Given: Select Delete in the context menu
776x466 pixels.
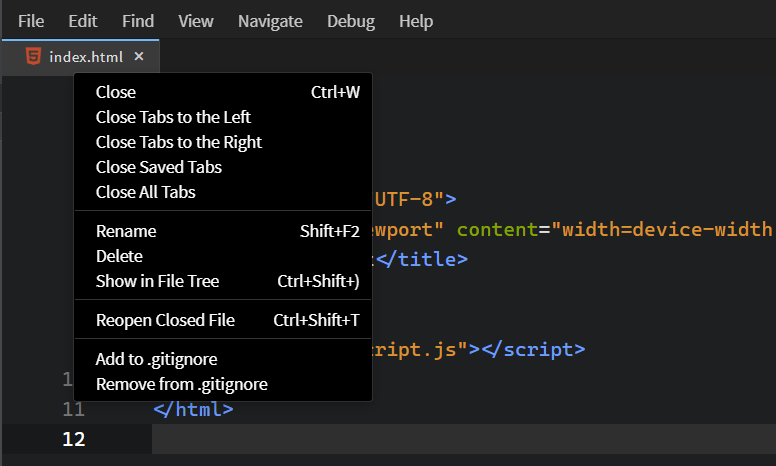Looking at the screenshot, I should (x=223, y=256).
